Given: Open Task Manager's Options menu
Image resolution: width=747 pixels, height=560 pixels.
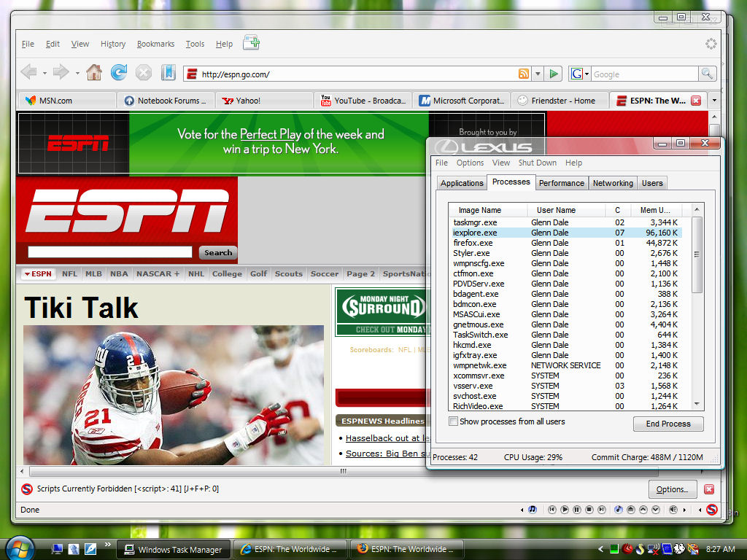Looking at the screenshot, I should (x=470, y=163).
